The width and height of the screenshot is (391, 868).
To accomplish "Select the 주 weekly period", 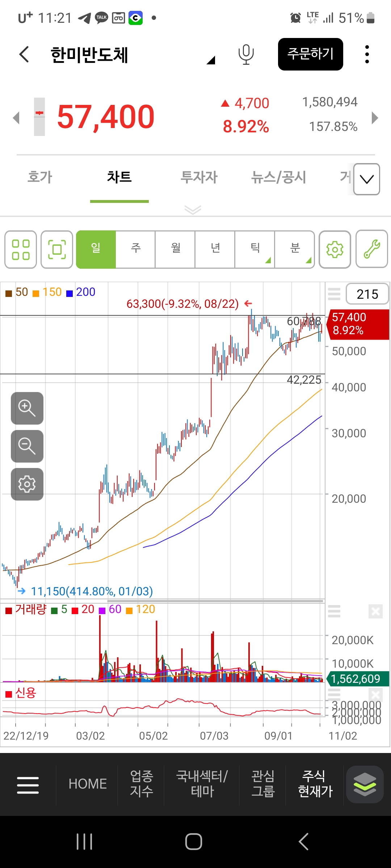I will pyautogui.click(x=135, y=250).
